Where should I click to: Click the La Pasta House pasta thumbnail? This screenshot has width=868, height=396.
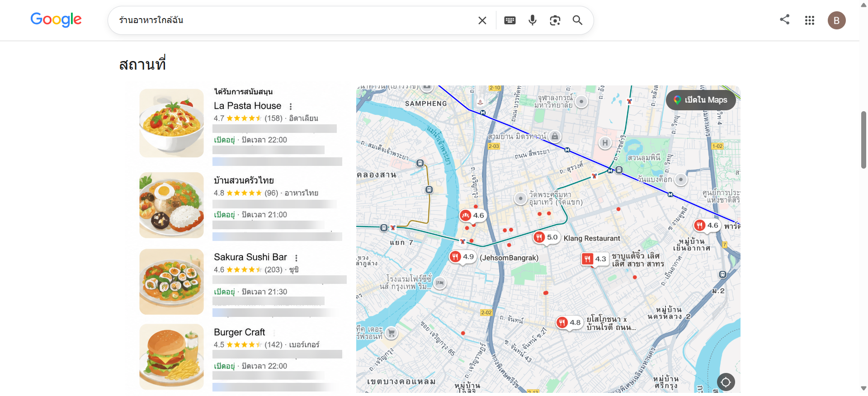coord(171,123)
